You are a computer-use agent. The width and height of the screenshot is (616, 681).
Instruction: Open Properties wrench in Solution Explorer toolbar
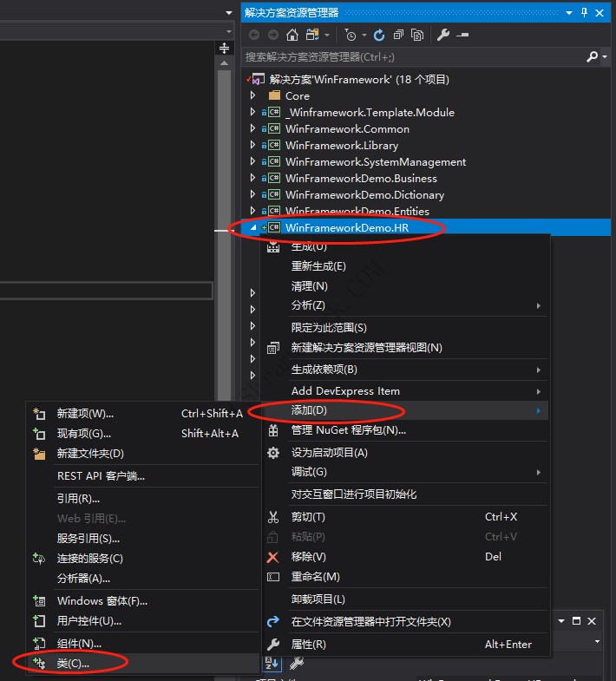pyautogui.click(x=443, y=35)
